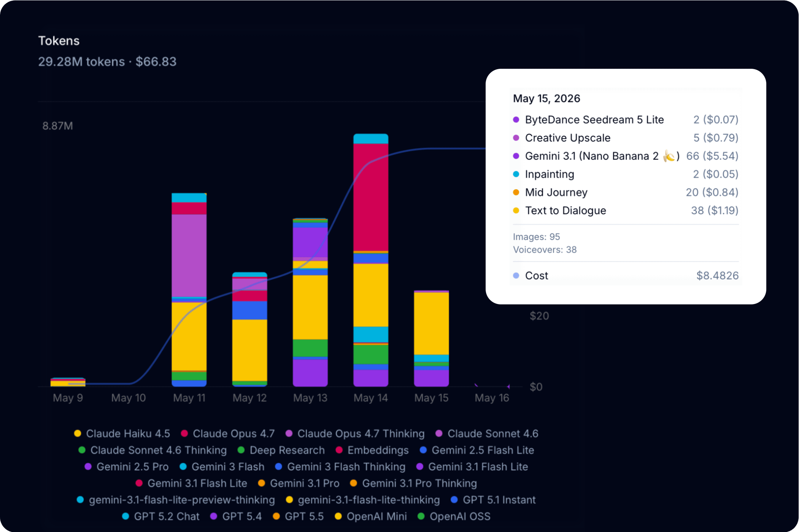This screenshot has width=799, height=532.
Task: Select large yellow segment of May 15 bar
Action: (x=431, y=323)
